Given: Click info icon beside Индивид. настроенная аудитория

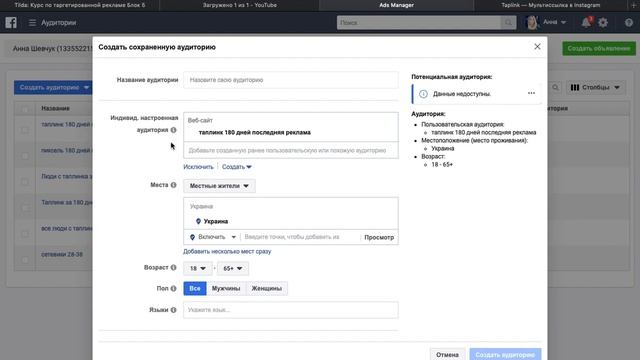Looking at the screenshot, I should [x=173, y=130].
